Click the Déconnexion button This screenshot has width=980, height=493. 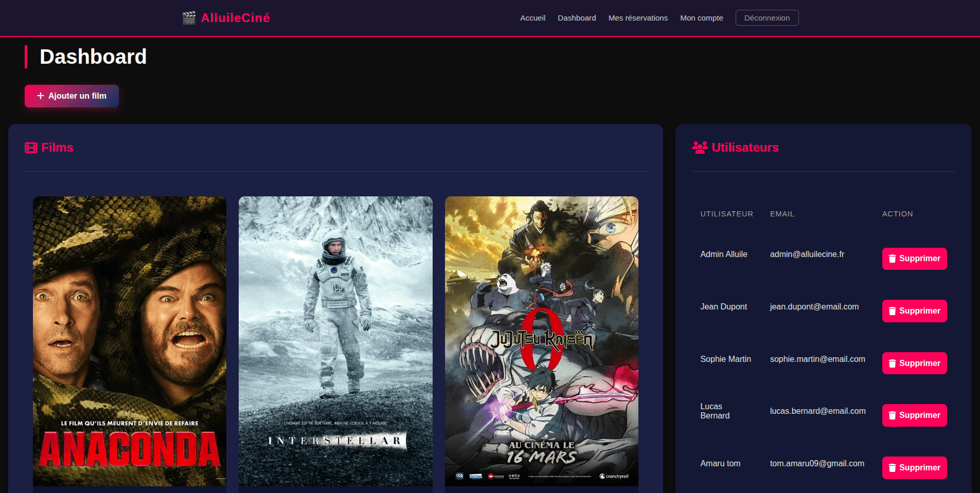tap(767, 18)
